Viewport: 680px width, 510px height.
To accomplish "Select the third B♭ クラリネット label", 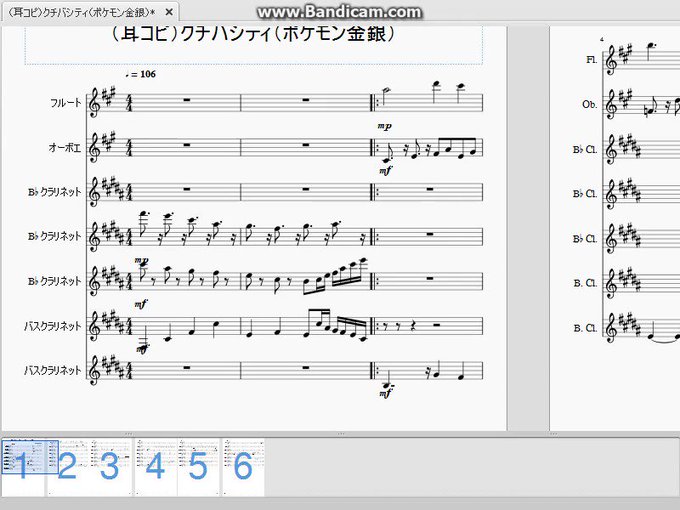I will (x=55, y=281).
